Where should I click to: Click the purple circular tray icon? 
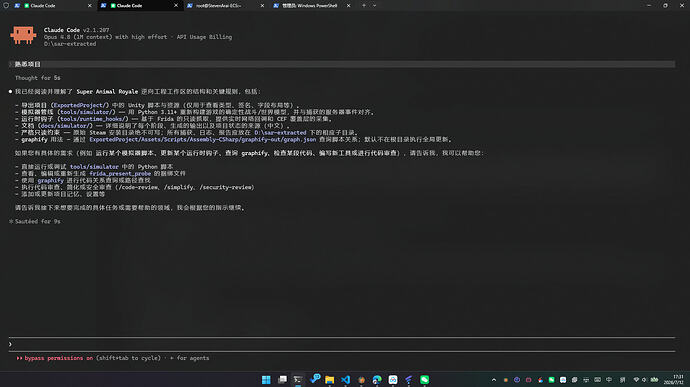[x=517, y=380]
